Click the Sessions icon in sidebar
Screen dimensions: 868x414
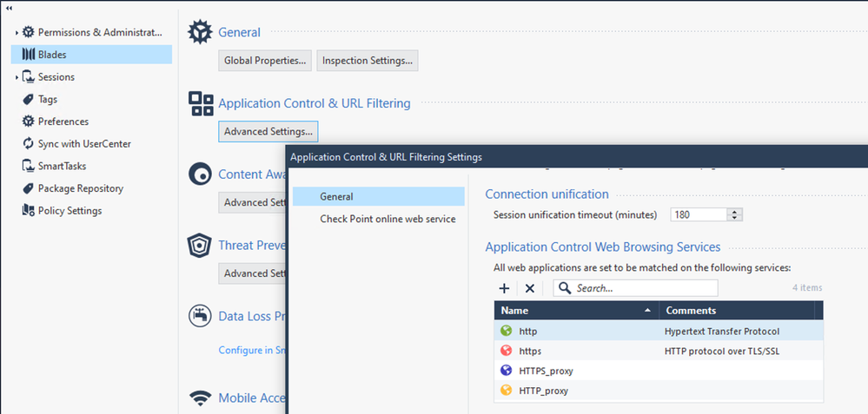[x=28, y=77]
